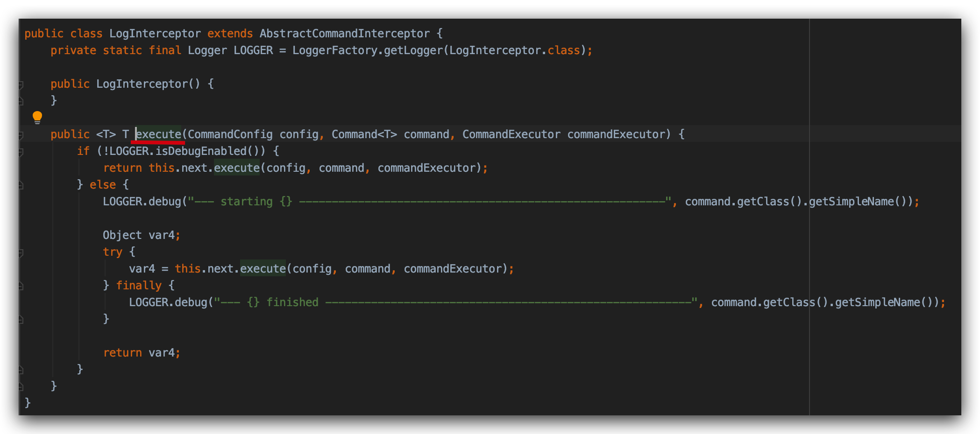
Task: Click execute in 'var4 = this.next.execute' line
Action: tap(263, 269)
